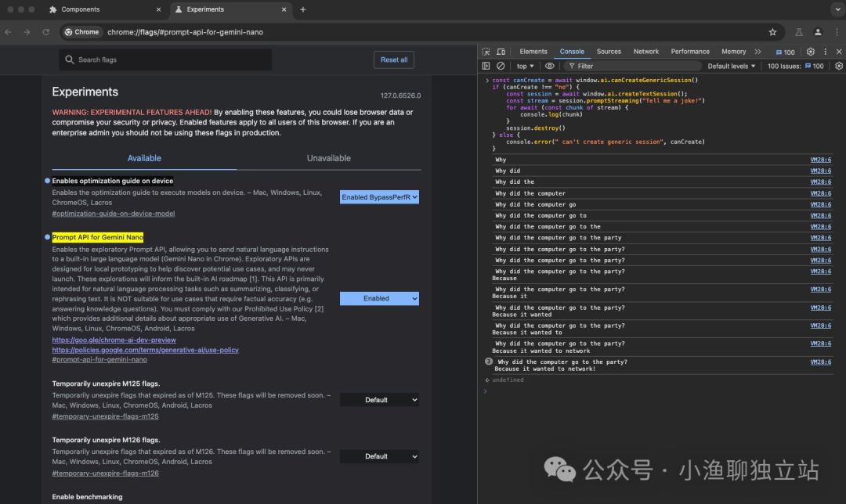Bookmark this page with the star icon
The image size is (846, 504).
pos(772,32)
